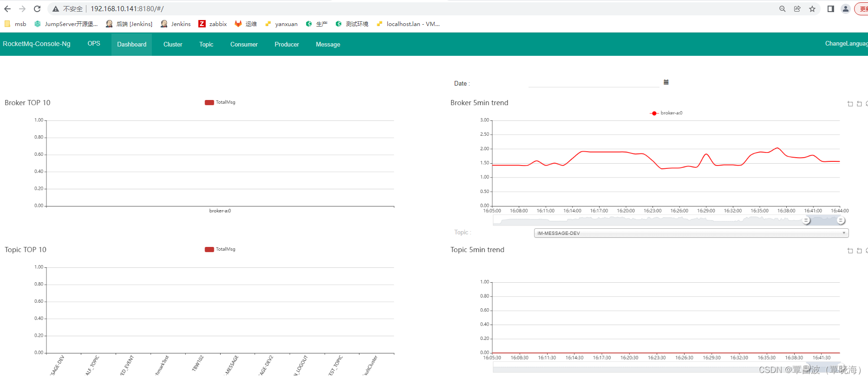Toggle broker-a:0 legend in Broker 5min trend

pos(666,113)
